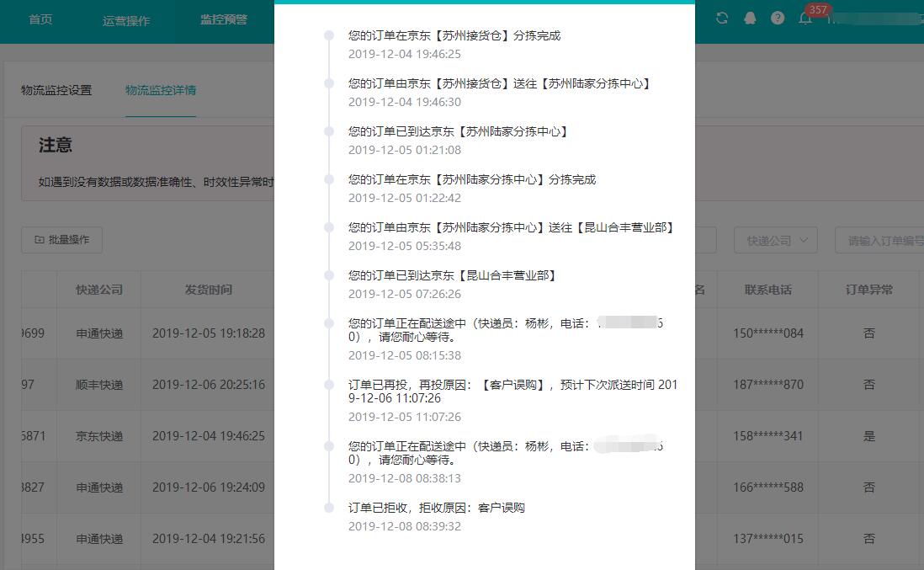Viewport: 924px width, 570px height.
Task: Select the 京东快递 row in table
Action: [99, 436]
